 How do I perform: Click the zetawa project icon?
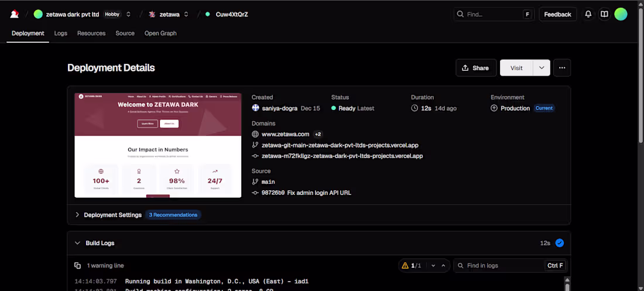pyautogui.click(x=152, y=14)
